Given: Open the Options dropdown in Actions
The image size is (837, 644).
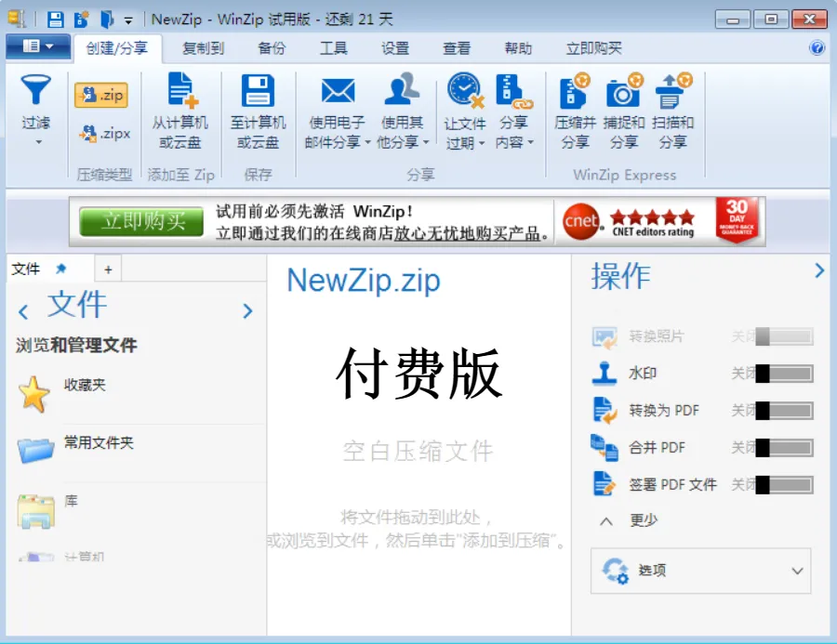Looking at the screenshot, I should (x=700, y=571).
